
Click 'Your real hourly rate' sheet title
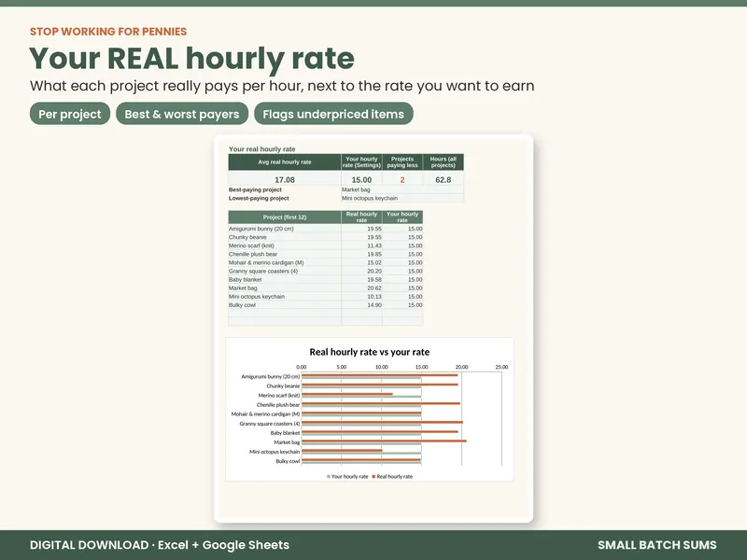[262, 149]
